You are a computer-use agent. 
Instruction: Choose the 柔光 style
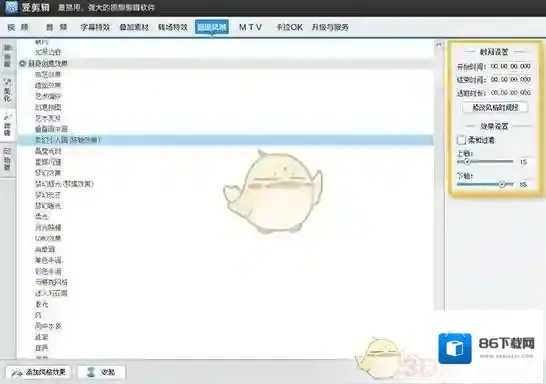tap(41, 217)
